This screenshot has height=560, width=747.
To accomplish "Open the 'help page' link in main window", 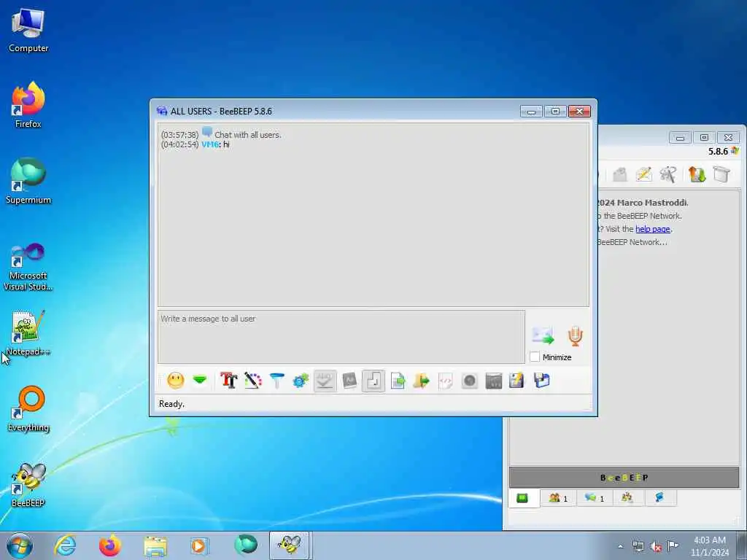I will (x=653, y=229).
